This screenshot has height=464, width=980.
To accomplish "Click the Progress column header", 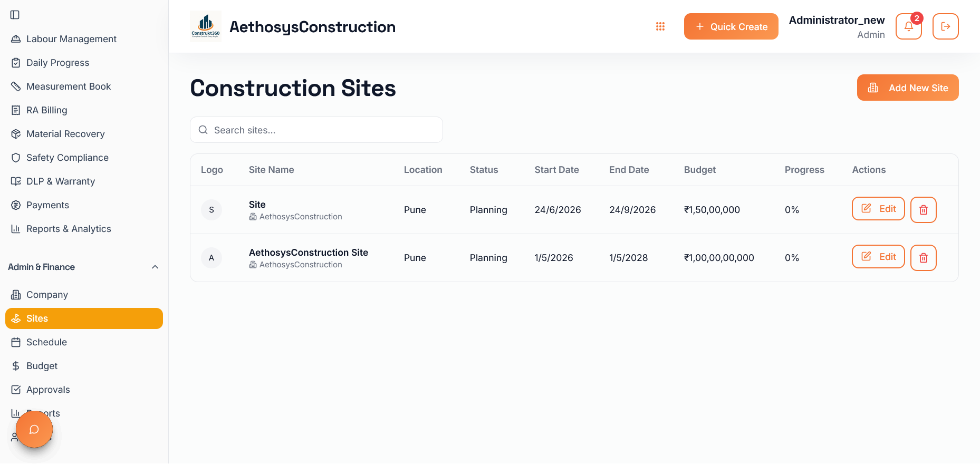I will click(804, 170).
